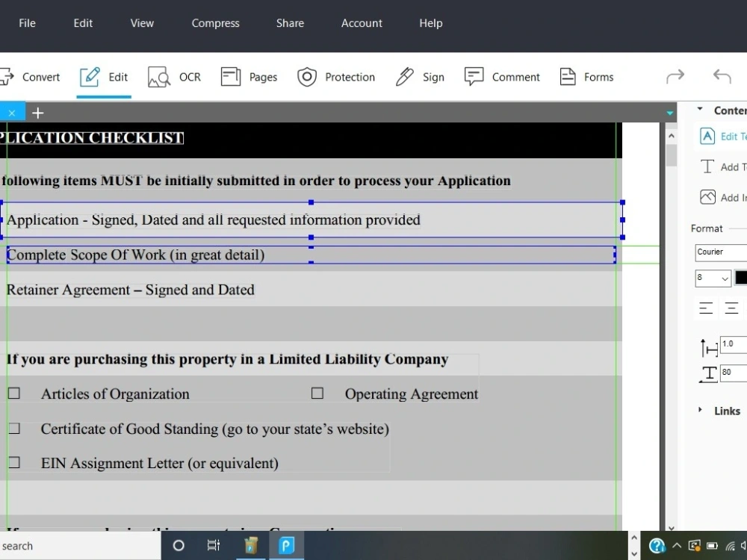Click the battery icon in system tray
Screen dimensions: 747x560
(x=712, y=546)
